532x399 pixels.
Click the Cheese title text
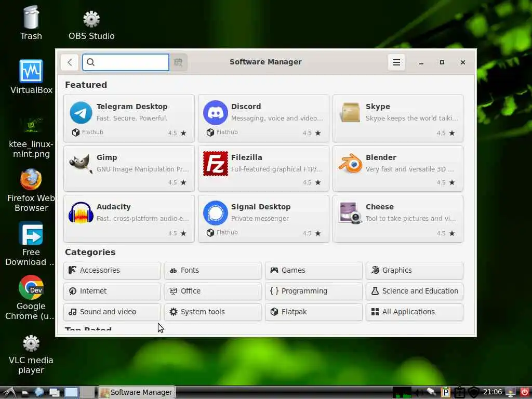click(x=380, y=207)
